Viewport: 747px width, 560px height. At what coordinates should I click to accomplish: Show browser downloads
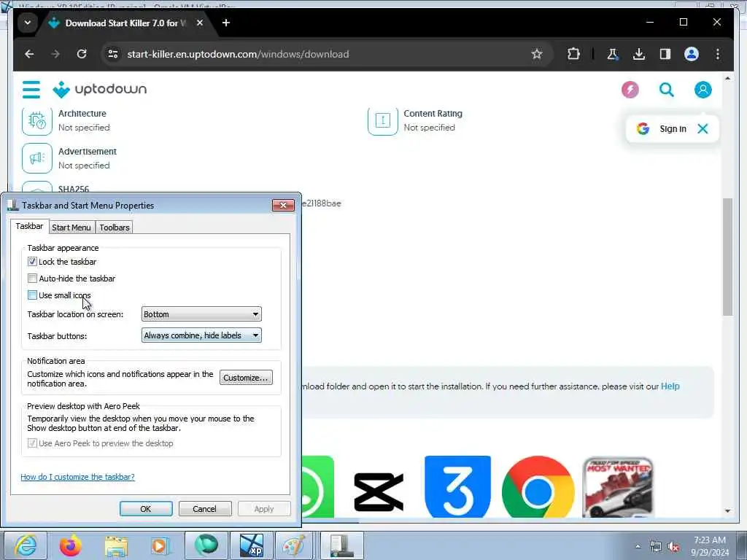coord(639,54)
